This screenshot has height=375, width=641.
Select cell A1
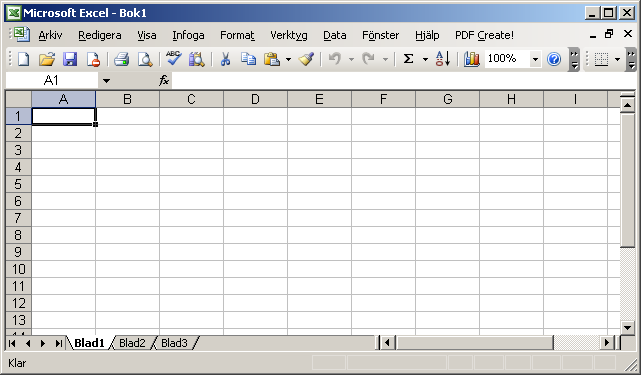pyautogui.click(x=63, y=116)
